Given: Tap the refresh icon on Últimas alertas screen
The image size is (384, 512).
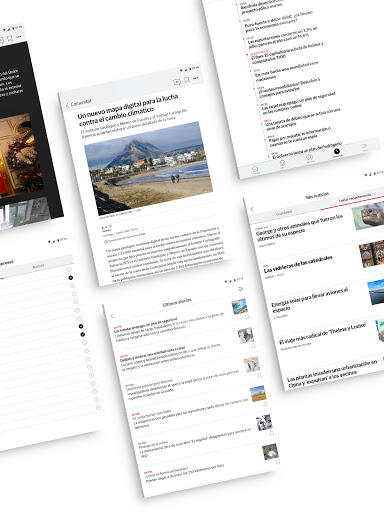Looking at the screenshot, I should [x=241, y=289].
